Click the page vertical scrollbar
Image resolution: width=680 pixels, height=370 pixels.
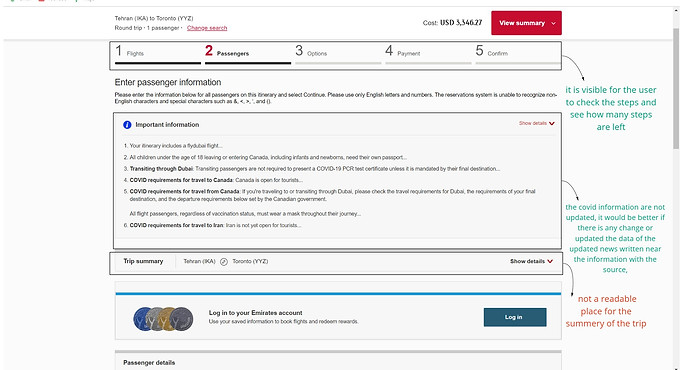[676, 87]
